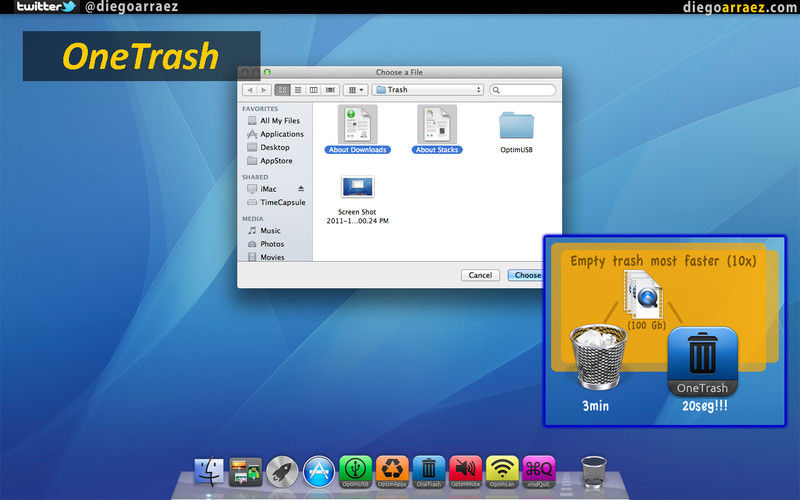
Task: Switch to Cover Flow view
Action: click(330, 90)
